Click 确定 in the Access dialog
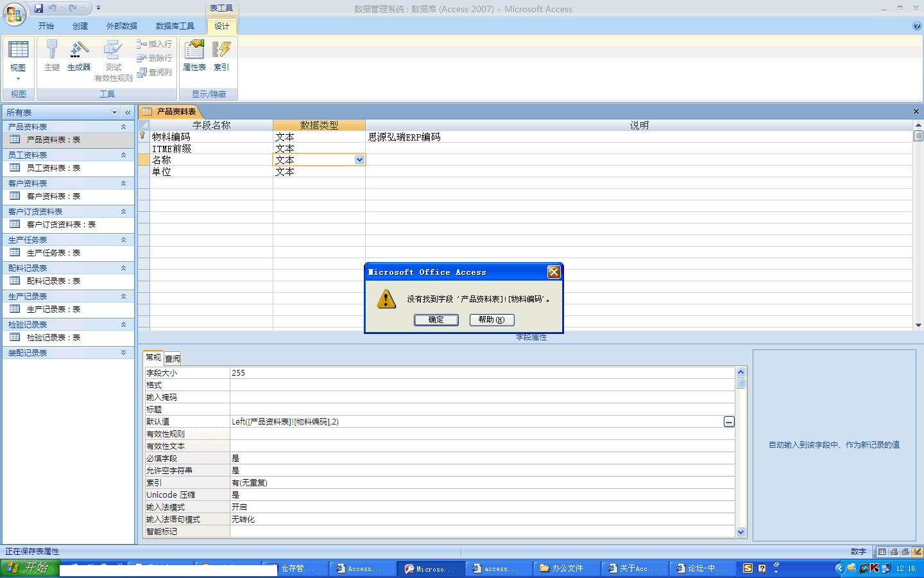This screenshot has width=924, height=578. [x=436, y=320]
